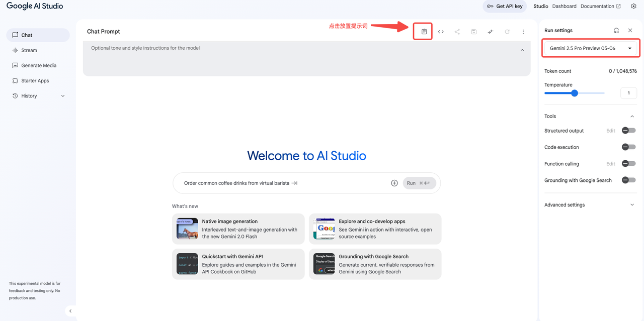Click Edit next to Structured output
This screenshot has width=644, height=321.
tap(611, 131)
